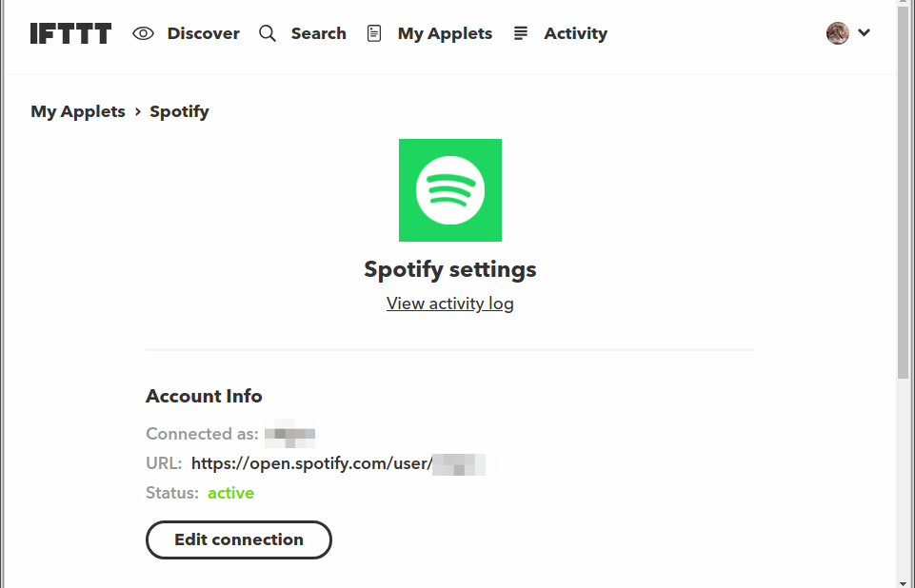This screenshot has height=588, width=915.
Task: Click the My Applets document icon
Action: pyautogui.click(x=374, y=33)
